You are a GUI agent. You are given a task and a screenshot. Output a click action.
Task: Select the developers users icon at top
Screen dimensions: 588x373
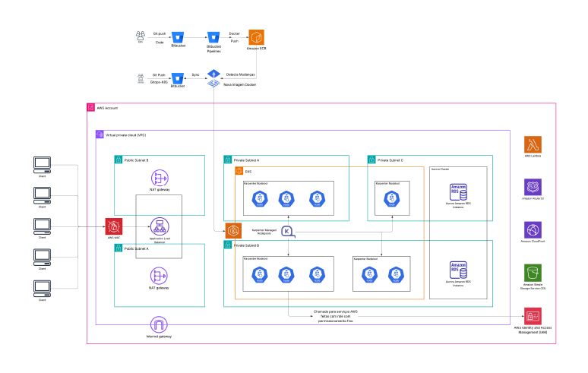(x=141, y=36)
